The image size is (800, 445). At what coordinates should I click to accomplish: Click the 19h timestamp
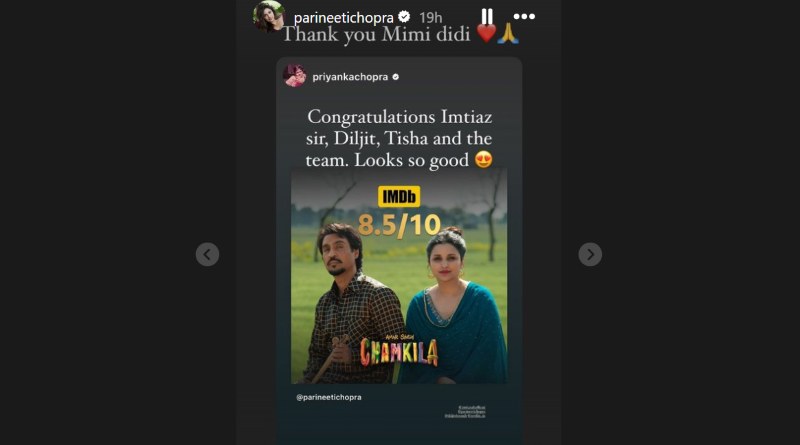(431, 18)
